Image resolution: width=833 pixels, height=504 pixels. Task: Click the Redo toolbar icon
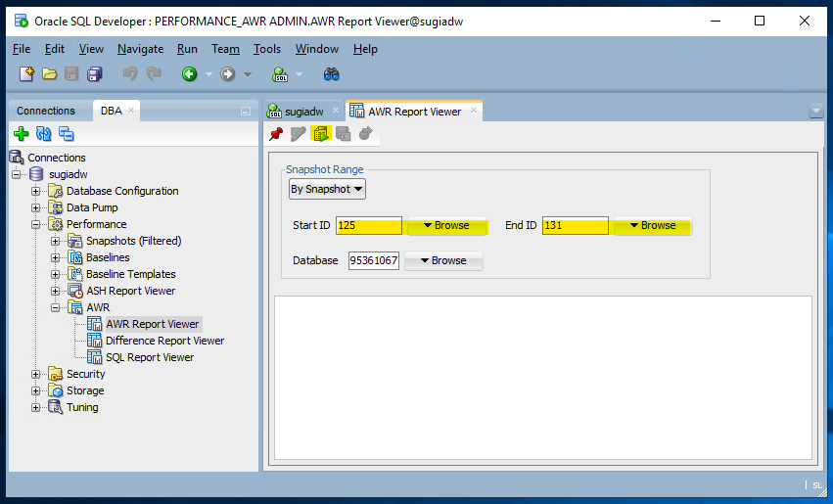pos(154,73)
